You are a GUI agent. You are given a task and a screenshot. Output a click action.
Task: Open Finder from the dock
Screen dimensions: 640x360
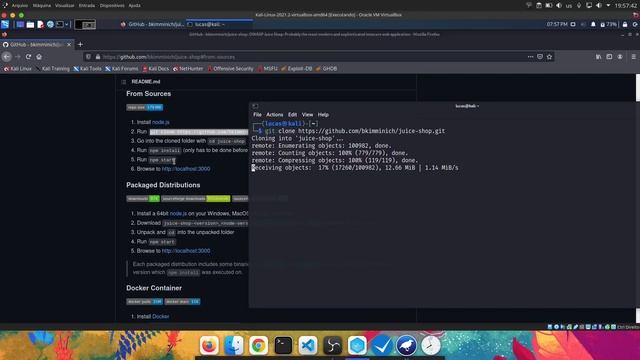tap(234, 345)
